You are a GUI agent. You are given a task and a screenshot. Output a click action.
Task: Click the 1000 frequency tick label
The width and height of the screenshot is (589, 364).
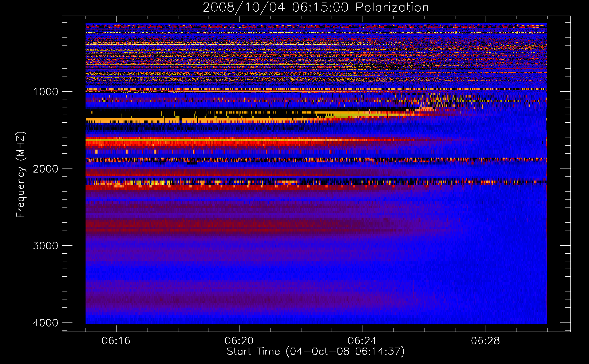point(46,92)
